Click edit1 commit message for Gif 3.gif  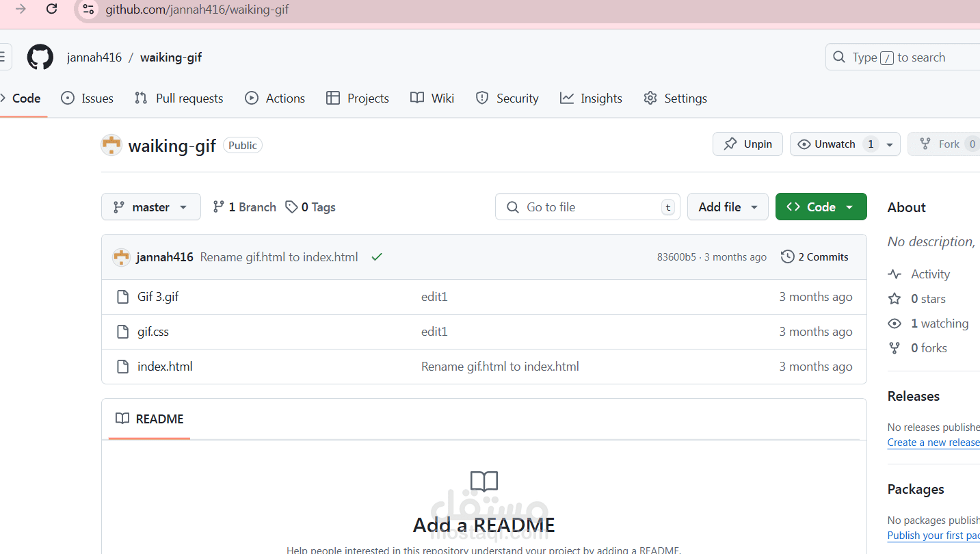tap(434, 297)
